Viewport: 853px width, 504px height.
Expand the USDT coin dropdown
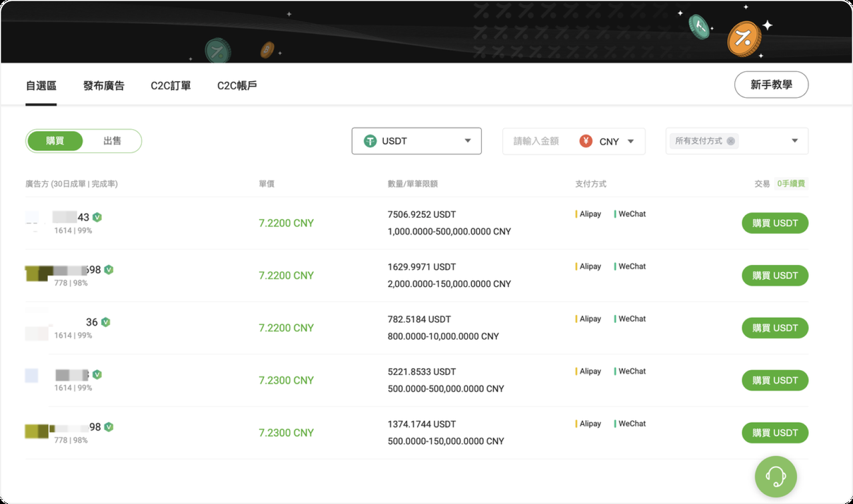coord(468,141)
